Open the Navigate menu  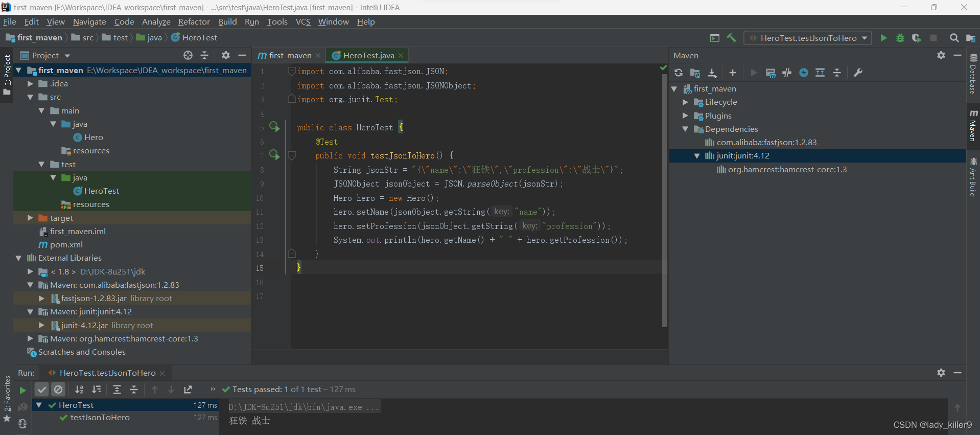pos(89,21)
